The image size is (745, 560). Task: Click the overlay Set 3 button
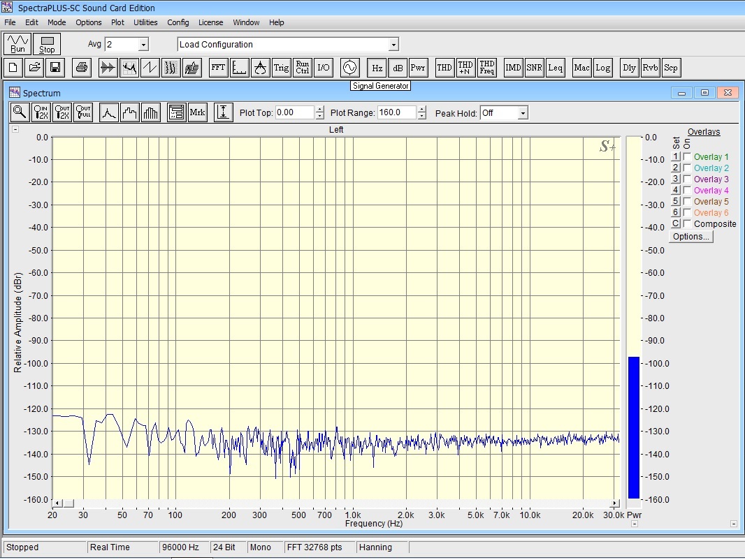pos(675,179)
